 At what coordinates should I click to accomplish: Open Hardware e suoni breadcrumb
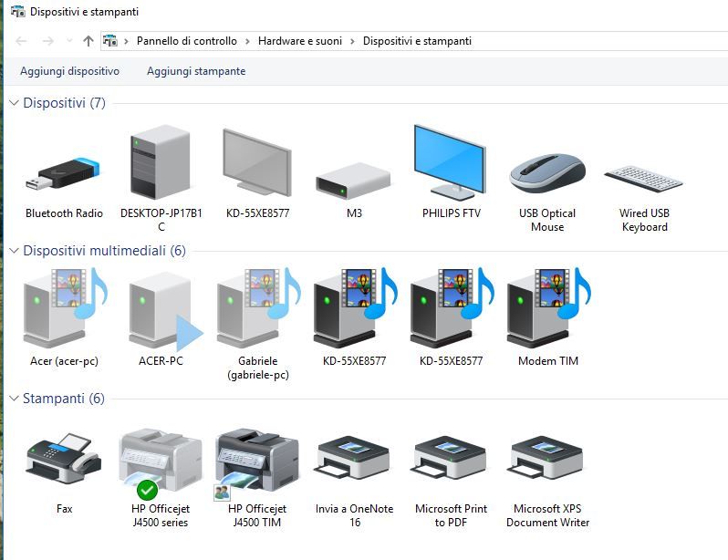point(300,41)
